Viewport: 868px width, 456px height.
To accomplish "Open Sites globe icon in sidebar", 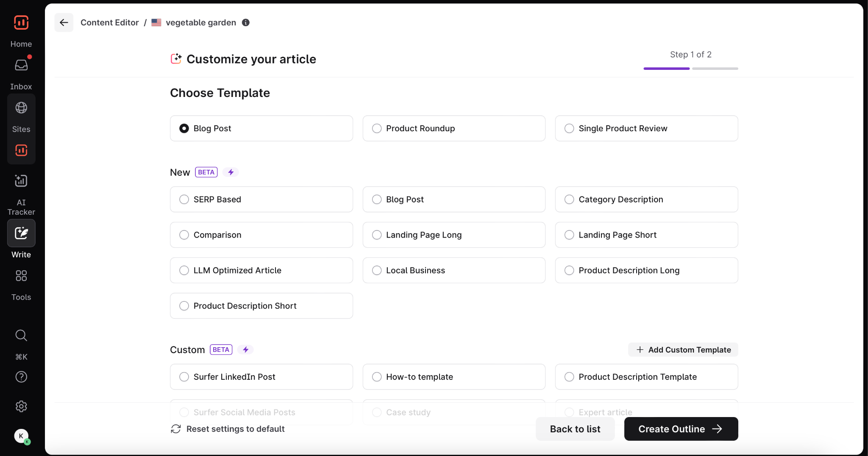I will [x=21, y=108].
